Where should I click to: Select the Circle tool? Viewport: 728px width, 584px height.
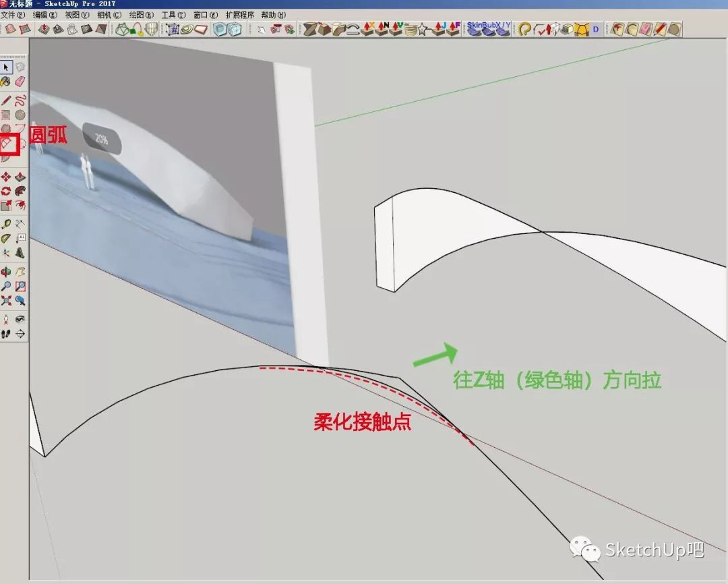tap(20, 115)
